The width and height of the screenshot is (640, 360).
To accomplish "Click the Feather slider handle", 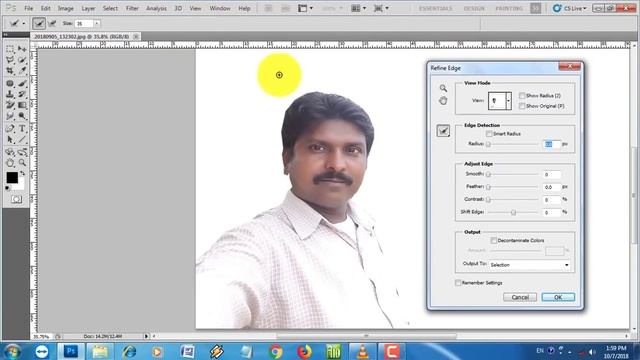I will tap(488, 187).
